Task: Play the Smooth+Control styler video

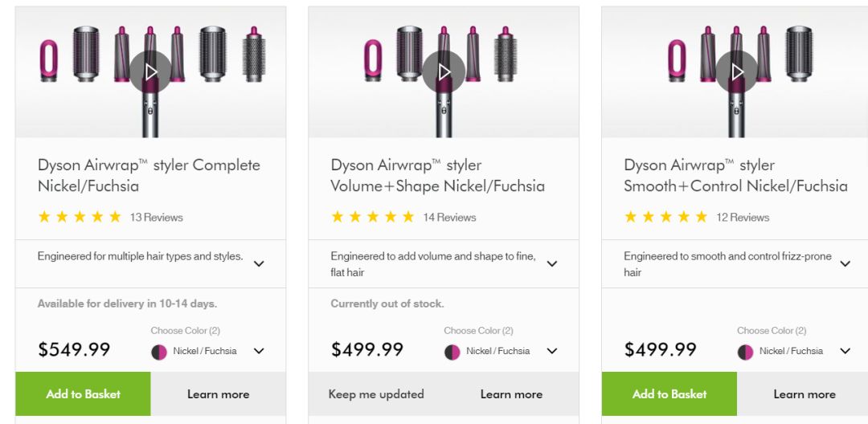Action: coord(737,72)
